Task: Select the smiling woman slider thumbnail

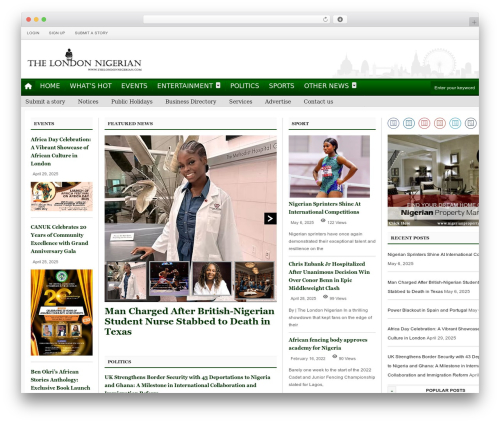Action: 212,279
